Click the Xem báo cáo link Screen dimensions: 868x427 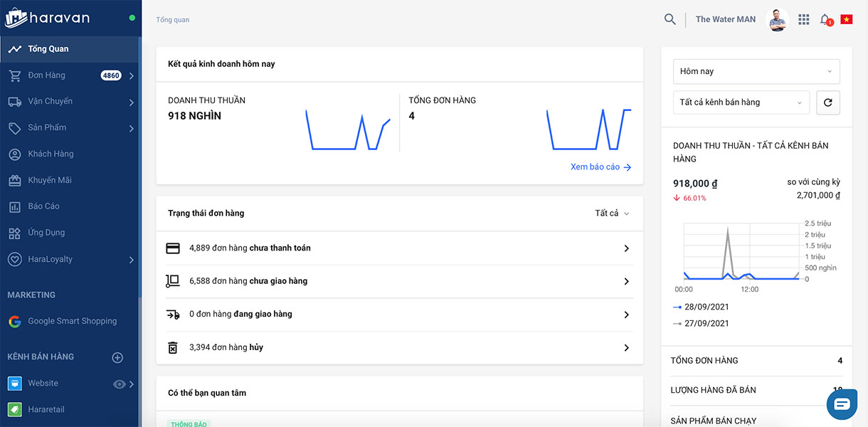tap(600, 167)
